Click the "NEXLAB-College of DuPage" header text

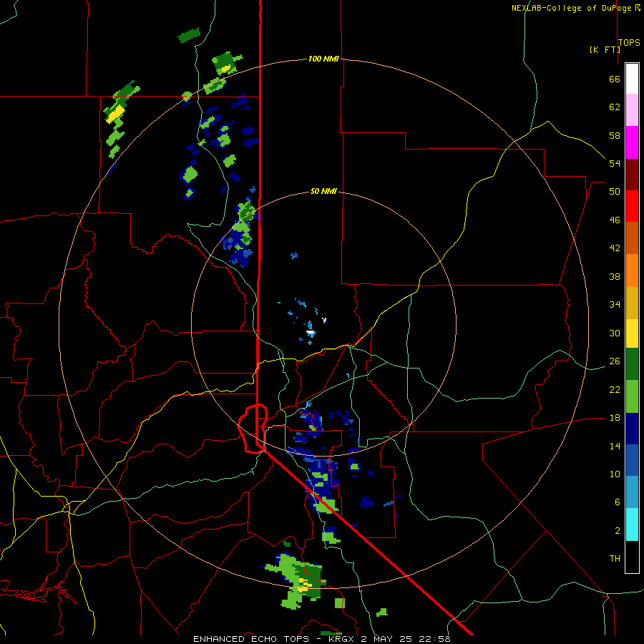click(x=571, y=8)
